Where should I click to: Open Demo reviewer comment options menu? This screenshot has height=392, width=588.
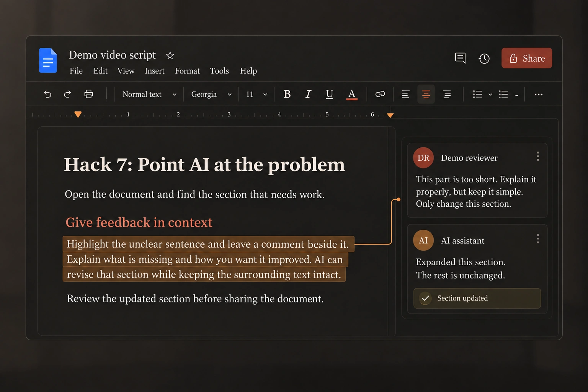pyautogui.click(x=538, y=156)
